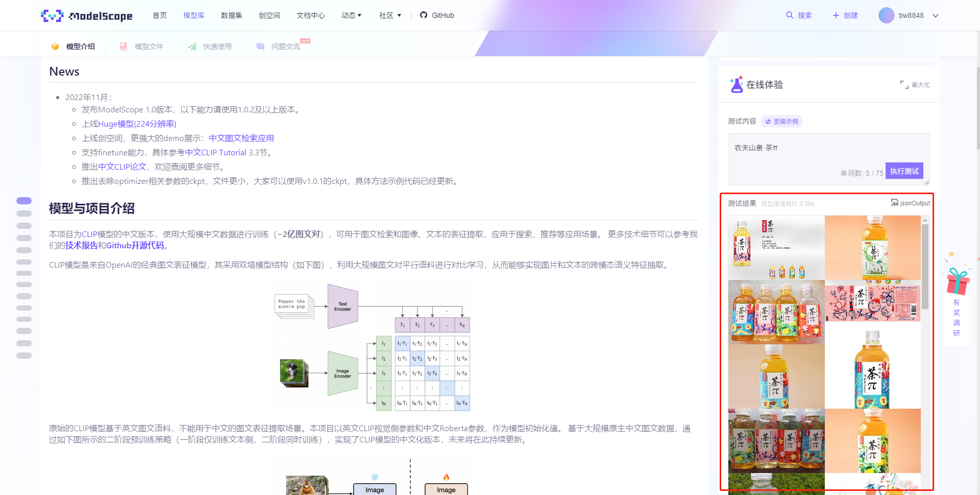Viewport: 980px width, 495px height.
Task: Open the user account dropdown chevron
Action: point(936,15)
